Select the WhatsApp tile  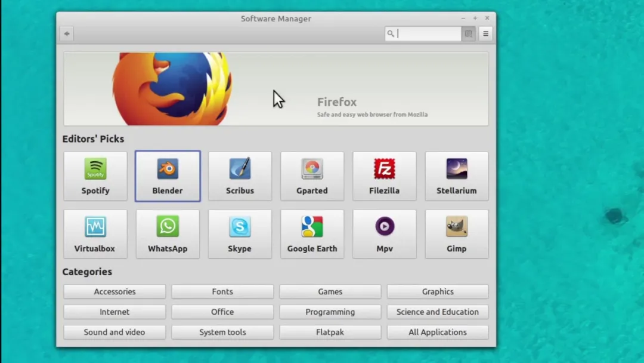coord(168,234)
